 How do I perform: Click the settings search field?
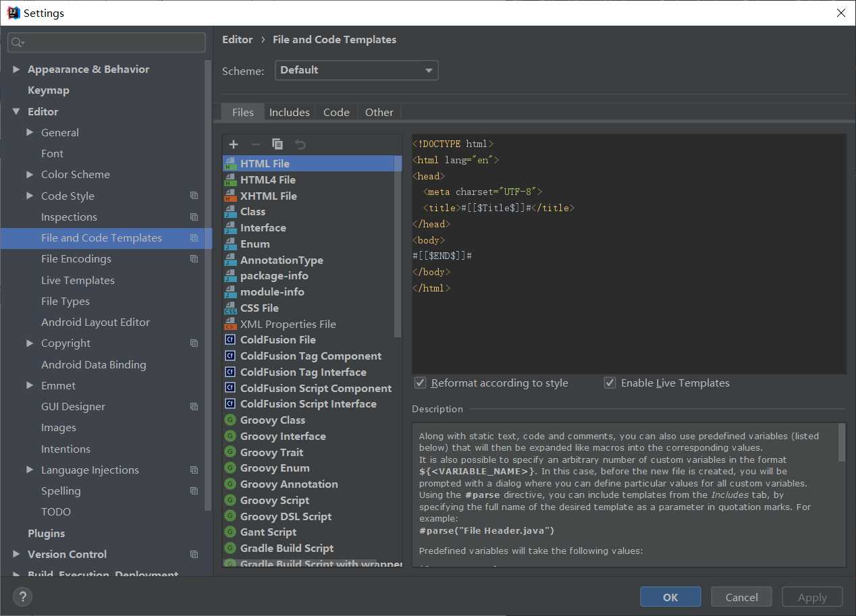[x=107, y=43]
